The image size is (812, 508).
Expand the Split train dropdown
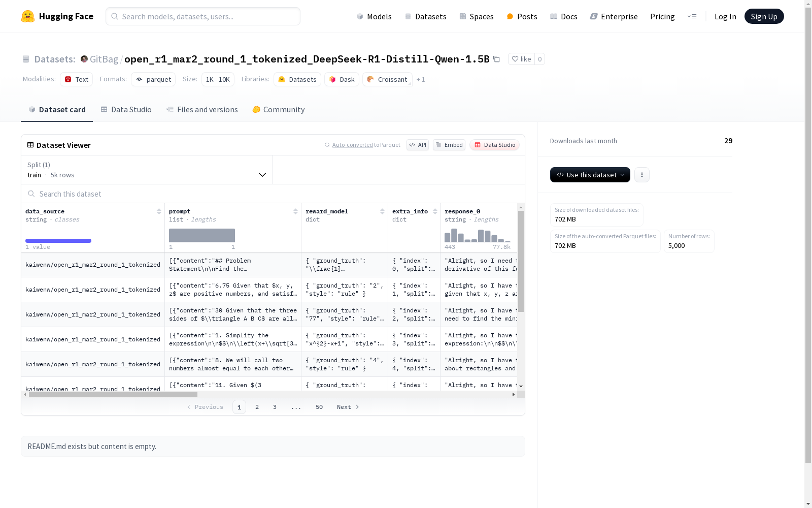pos(147,170)
